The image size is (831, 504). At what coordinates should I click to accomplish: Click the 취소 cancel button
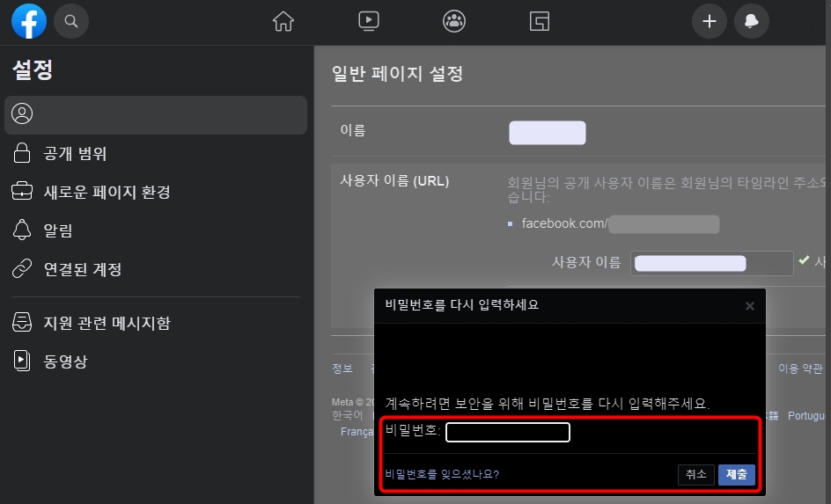695,474
